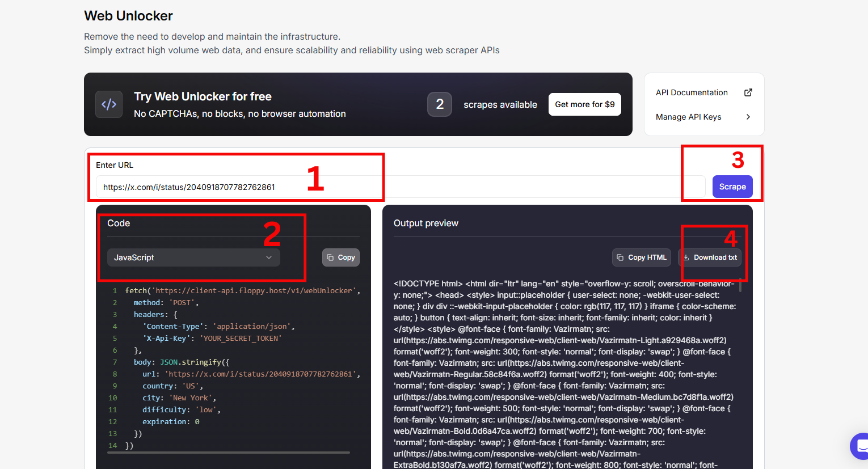This screenshot has height=469, width=868.
Task: Open the API Documentation link
Action: [692, 92]
